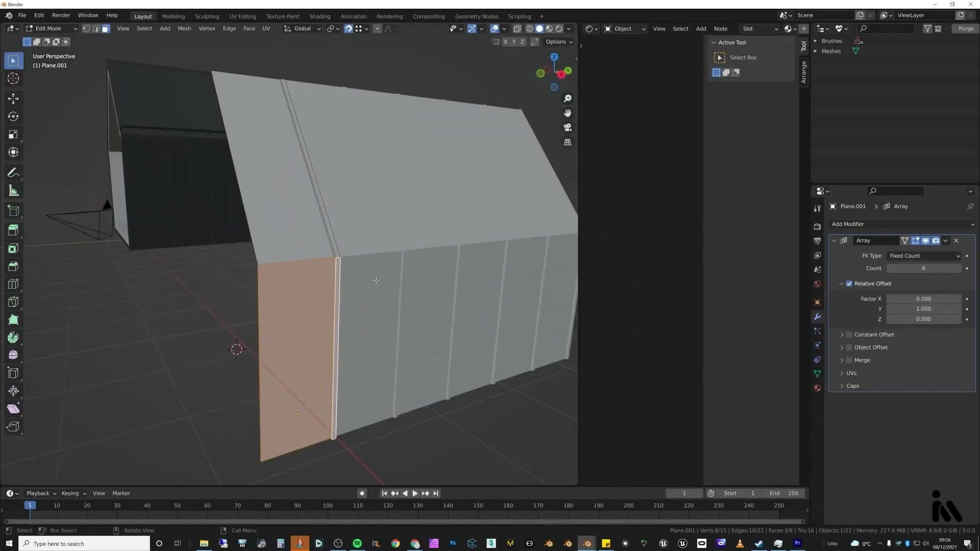
Task: Select the Shear tool
Action: (x=13, y=409)
